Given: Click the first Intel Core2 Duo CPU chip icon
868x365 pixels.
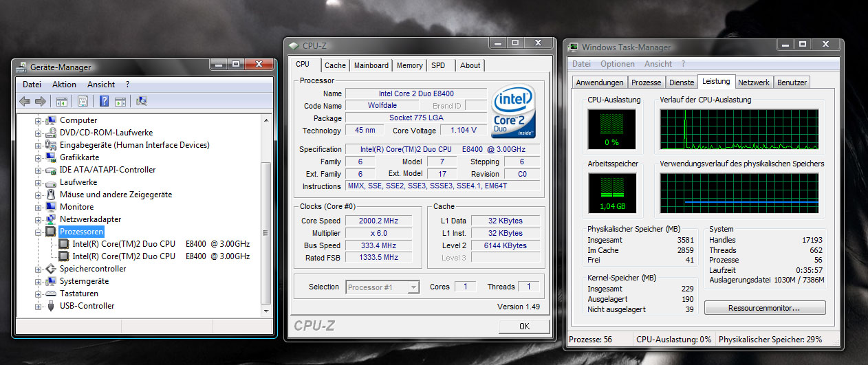Looking at the screenshot, I should 64,244.
